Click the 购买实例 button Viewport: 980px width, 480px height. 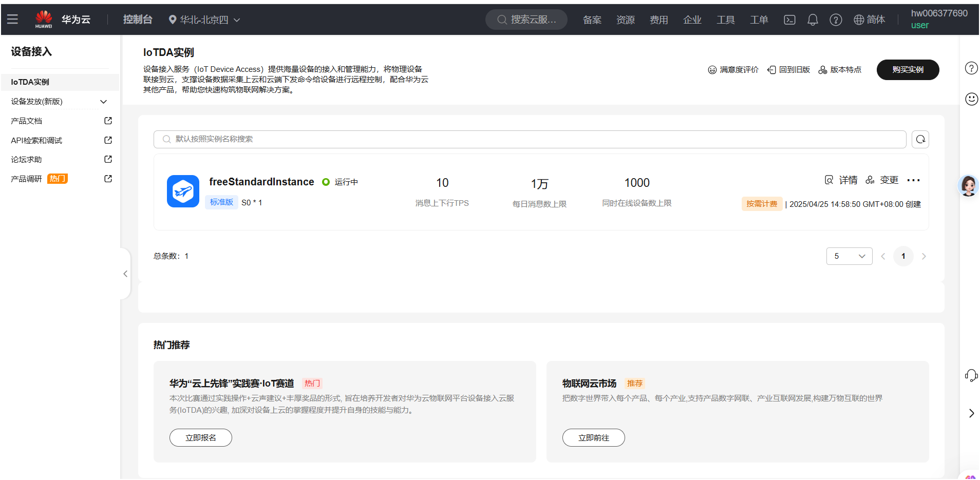908,70
